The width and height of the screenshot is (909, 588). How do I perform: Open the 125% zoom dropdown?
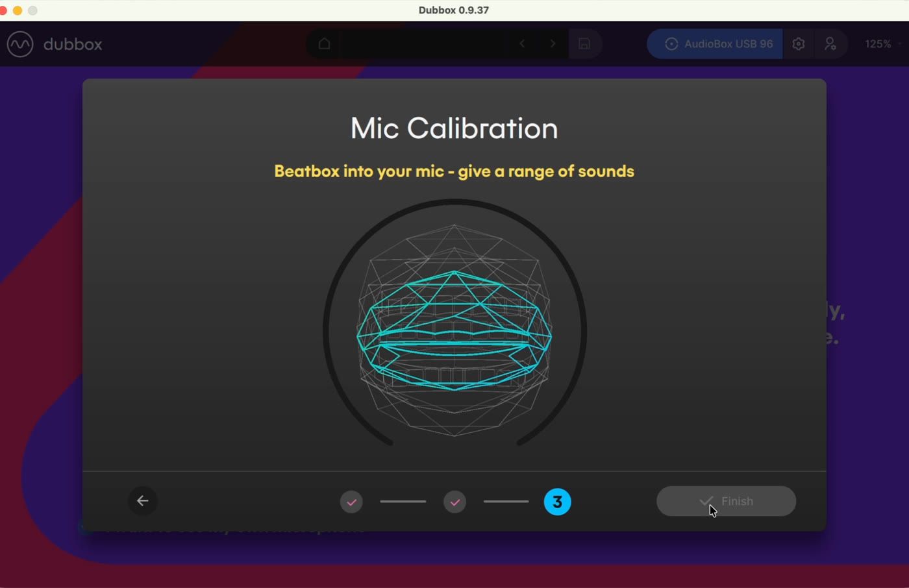coord(883,43)
